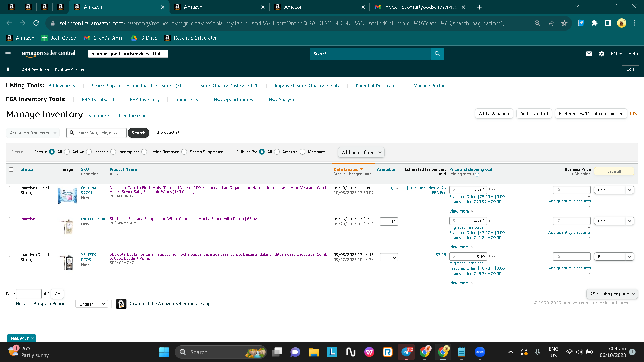Viewport: 644px width, 362px height.
Task: Open Chrome three-dot menu
Action: 635,23
